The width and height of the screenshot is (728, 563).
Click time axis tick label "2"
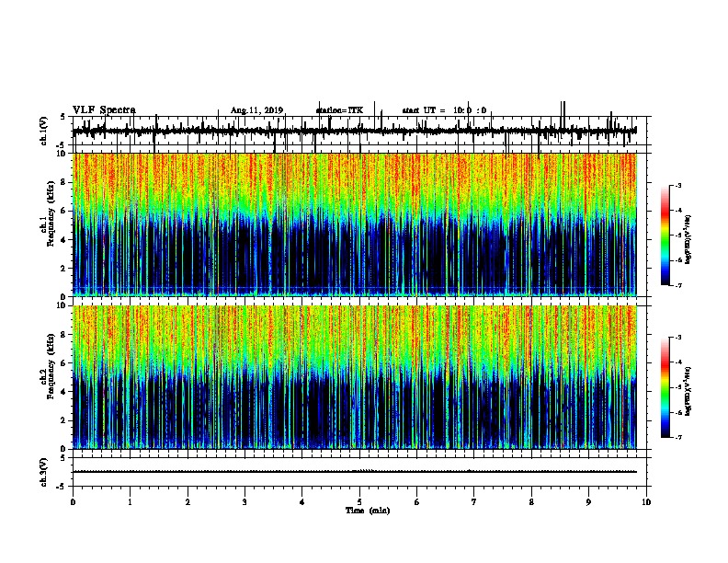188,502
